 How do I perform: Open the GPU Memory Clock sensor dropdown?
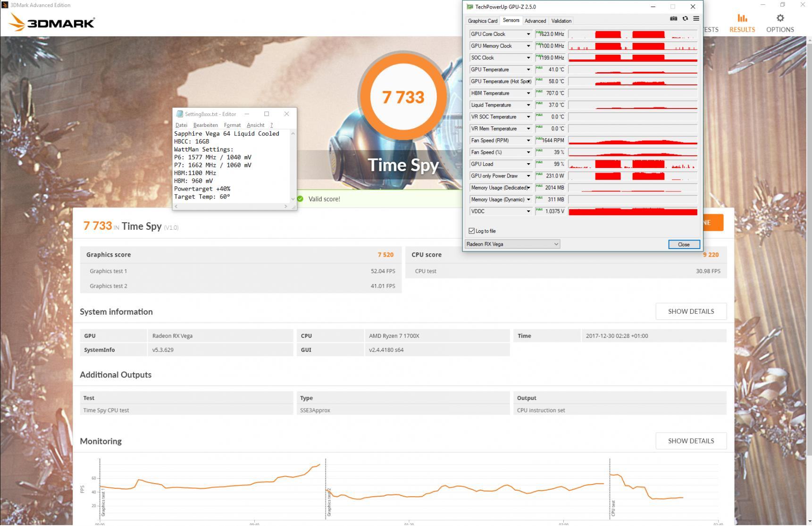click(x=528, y=46)
